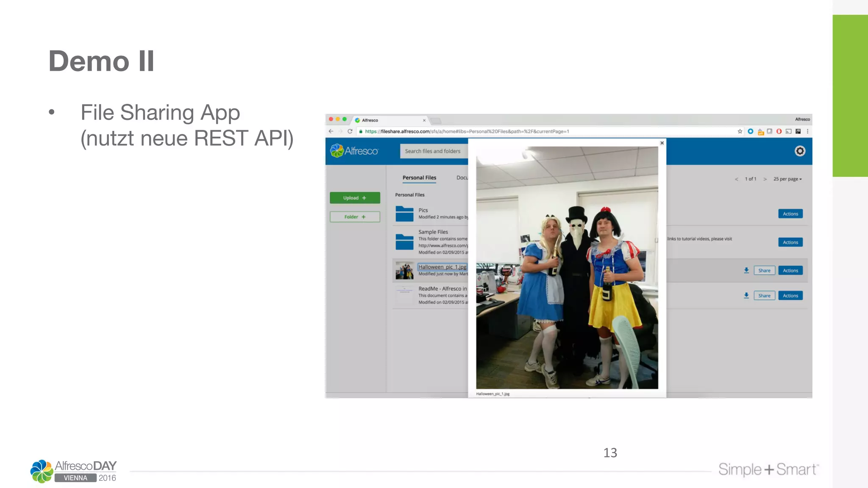868x488 pixels.
Task: Select the Alfresco browser tab
Action: (389, 120)
